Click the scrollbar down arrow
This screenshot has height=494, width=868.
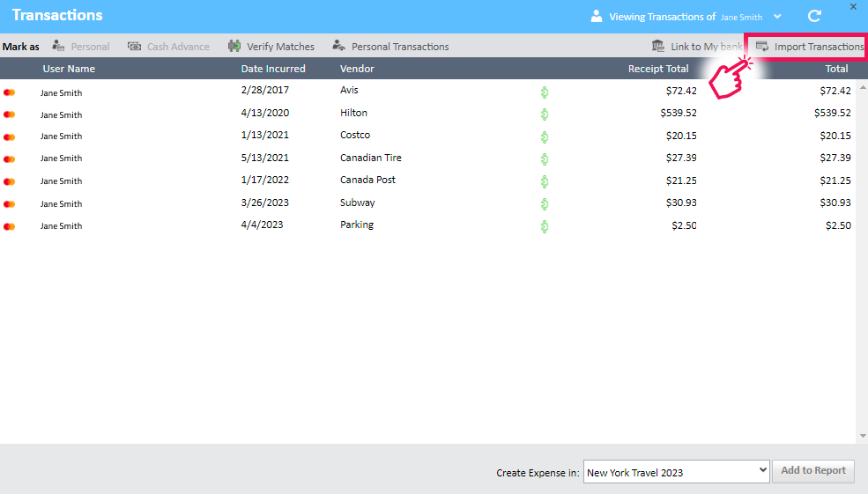tap(861, 436)
